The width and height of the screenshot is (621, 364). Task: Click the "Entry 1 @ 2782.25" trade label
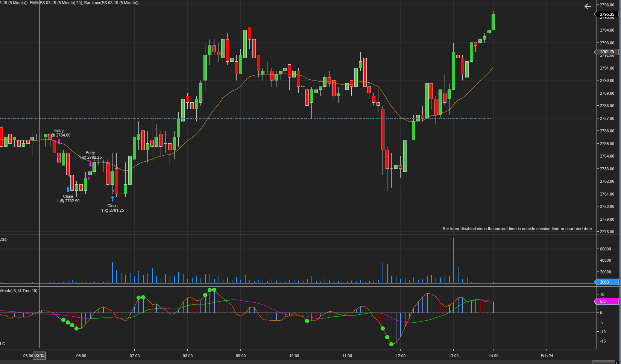90,155
